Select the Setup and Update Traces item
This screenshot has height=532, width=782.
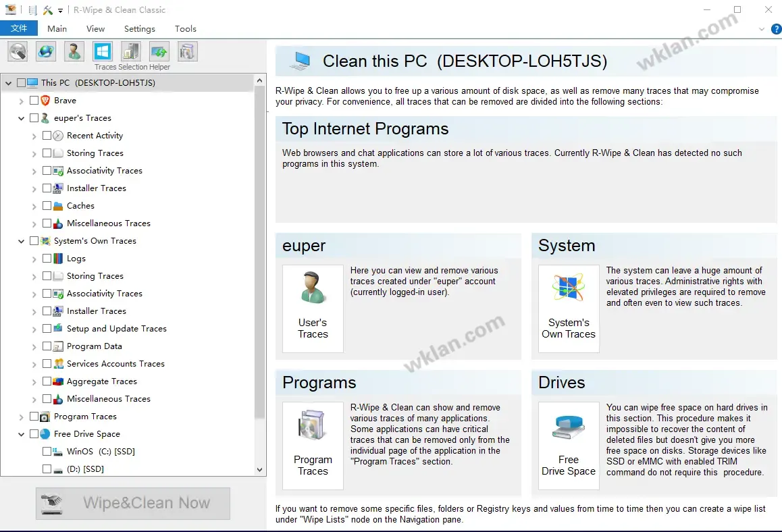coord(117,329)
